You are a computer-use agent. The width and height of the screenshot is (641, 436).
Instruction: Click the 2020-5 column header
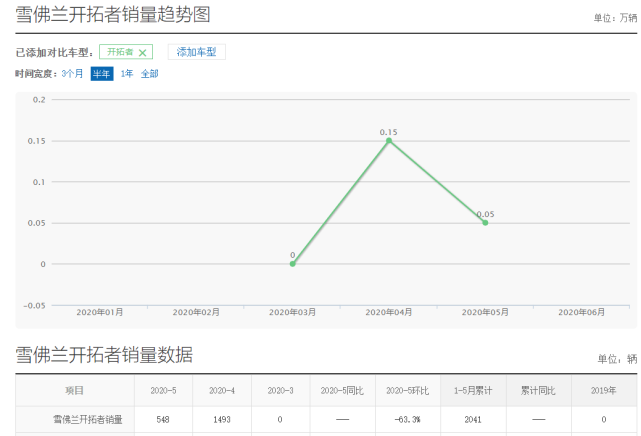(x=163, y=391)
